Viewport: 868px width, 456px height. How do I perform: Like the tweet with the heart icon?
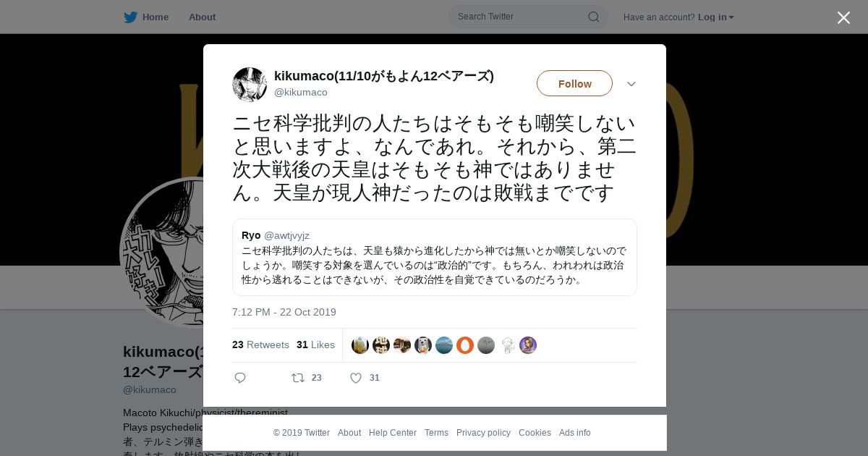pos(355,378)
